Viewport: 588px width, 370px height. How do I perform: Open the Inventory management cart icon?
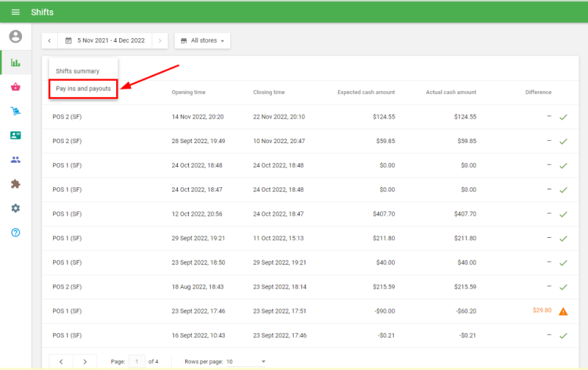pyautogui.click(x=15, y=112)
